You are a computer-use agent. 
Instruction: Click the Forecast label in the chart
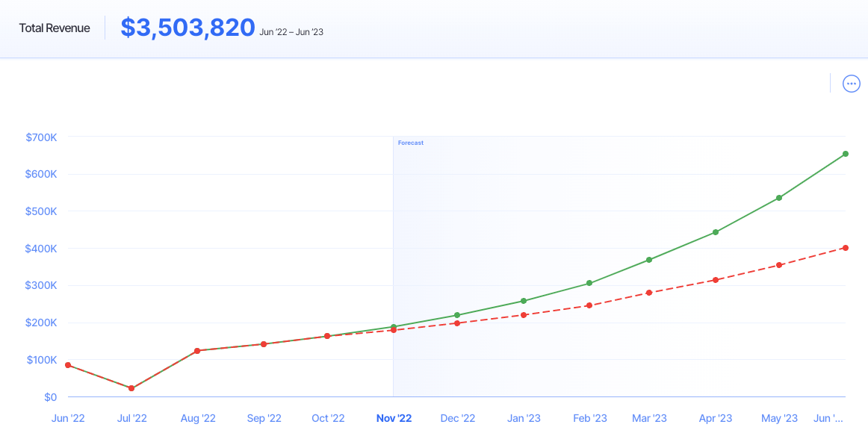click(x=410, y=143)
